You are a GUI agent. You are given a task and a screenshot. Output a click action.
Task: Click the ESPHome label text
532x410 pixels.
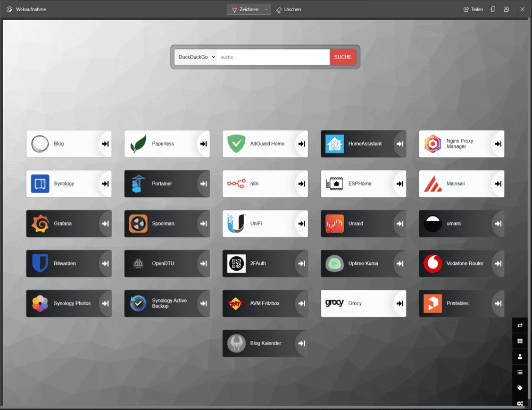point(360,184)
